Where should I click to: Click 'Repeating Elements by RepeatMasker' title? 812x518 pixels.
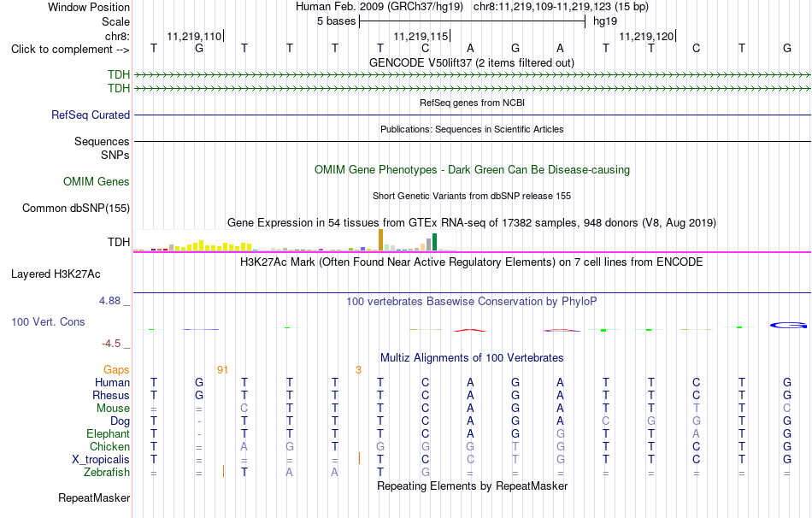pyautogui.click(x=472, y=486)
